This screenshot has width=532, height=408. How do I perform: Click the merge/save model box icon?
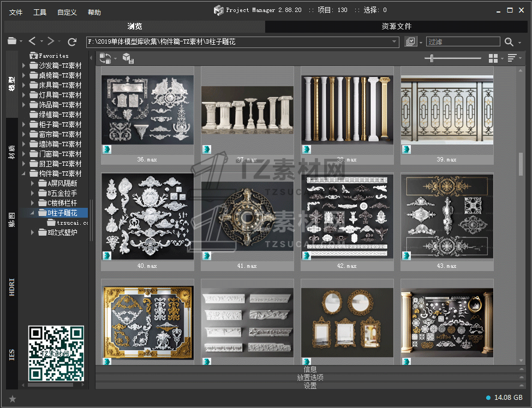[127, 58]
